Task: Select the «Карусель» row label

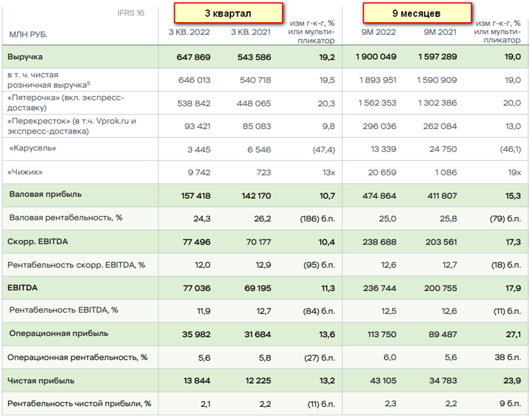Action: tap(33, 148)
